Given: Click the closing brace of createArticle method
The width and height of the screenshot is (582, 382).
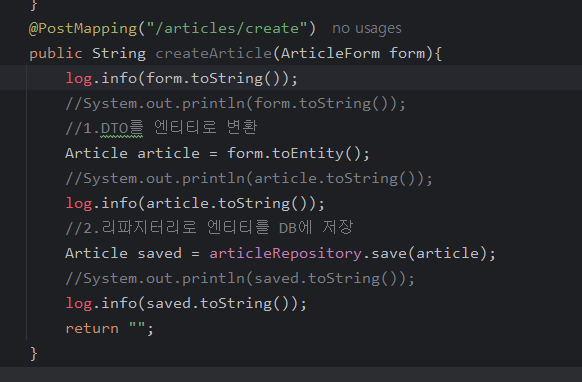Looking at the screenshot, I should [33, 354].
